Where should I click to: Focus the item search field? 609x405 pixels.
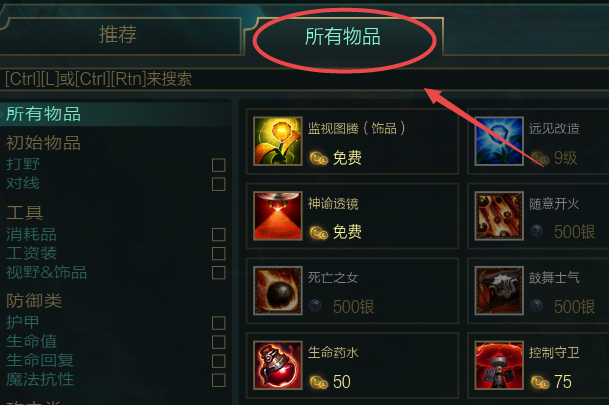tap(304, 79)
